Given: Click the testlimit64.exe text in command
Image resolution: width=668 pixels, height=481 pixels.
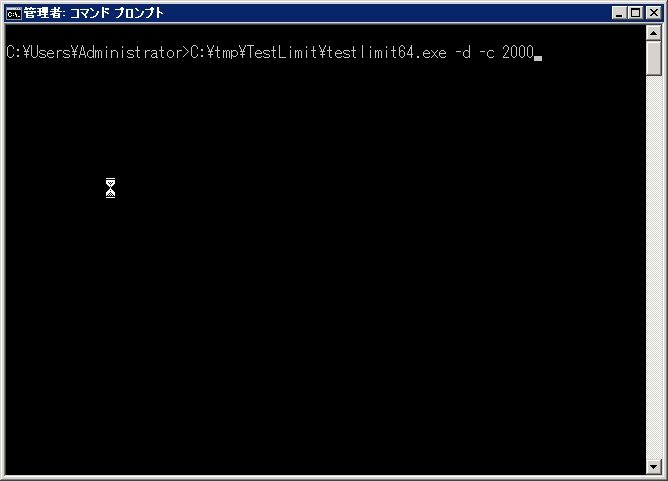Looking at the screenshot, I should (x=387, y=53).
